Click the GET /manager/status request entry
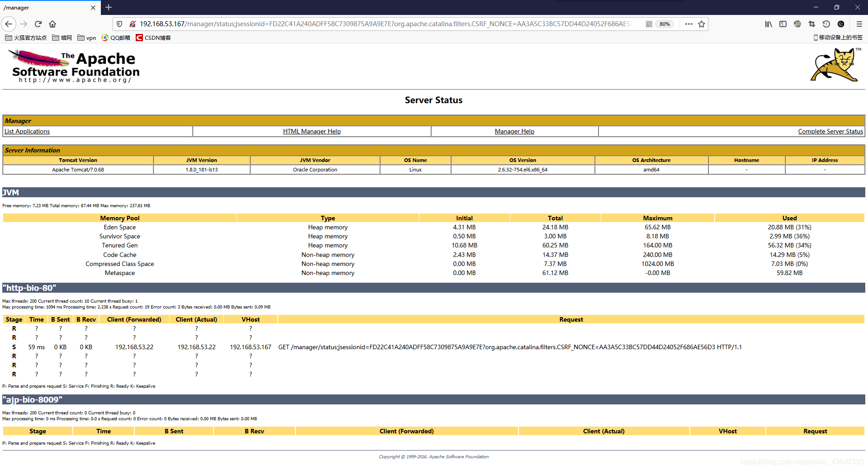This screenshot has height=470, width=868. (510, 347)
